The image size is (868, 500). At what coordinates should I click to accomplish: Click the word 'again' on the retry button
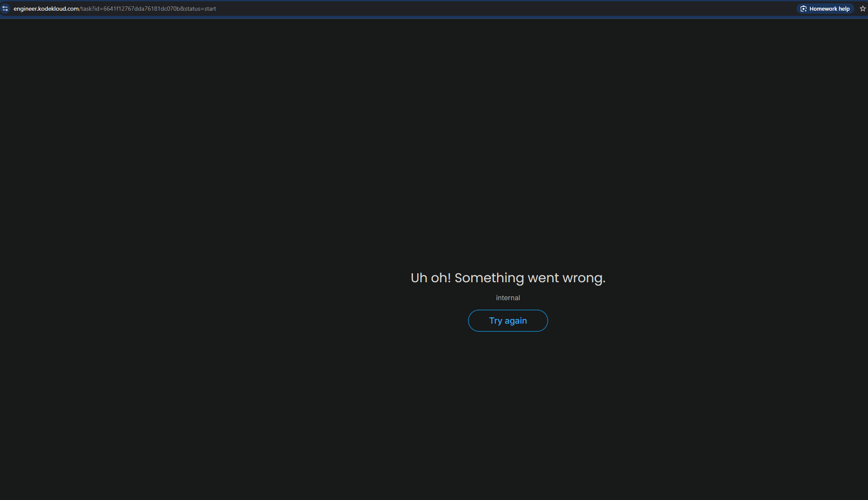516,321
